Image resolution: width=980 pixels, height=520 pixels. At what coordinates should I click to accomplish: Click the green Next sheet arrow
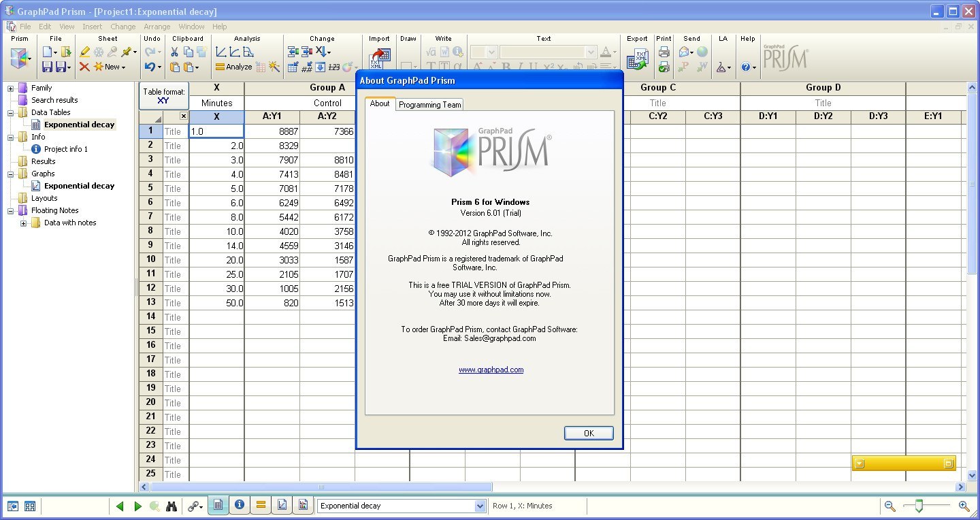pos(137,506)
